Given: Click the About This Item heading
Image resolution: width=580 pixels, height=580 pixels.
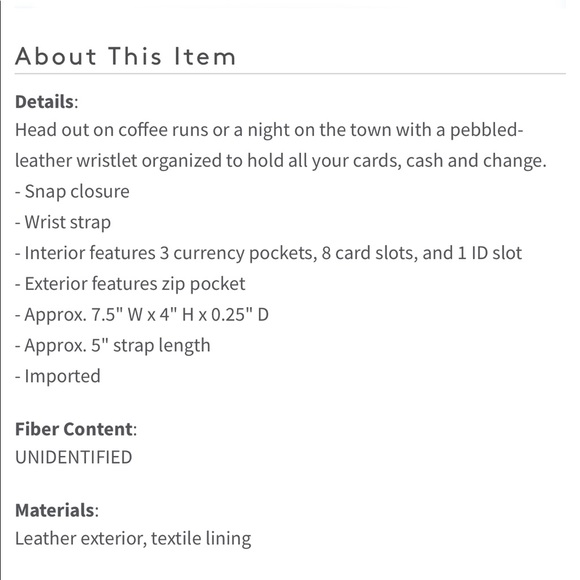Looking at the screenshot, I should click(125, 57).
